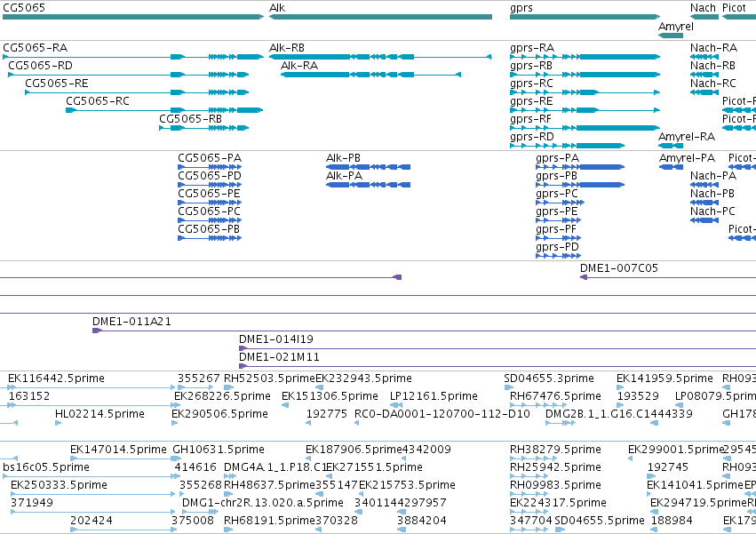Click EST RH38279.5prime
The image size is (756, 534).
[556, 450]
